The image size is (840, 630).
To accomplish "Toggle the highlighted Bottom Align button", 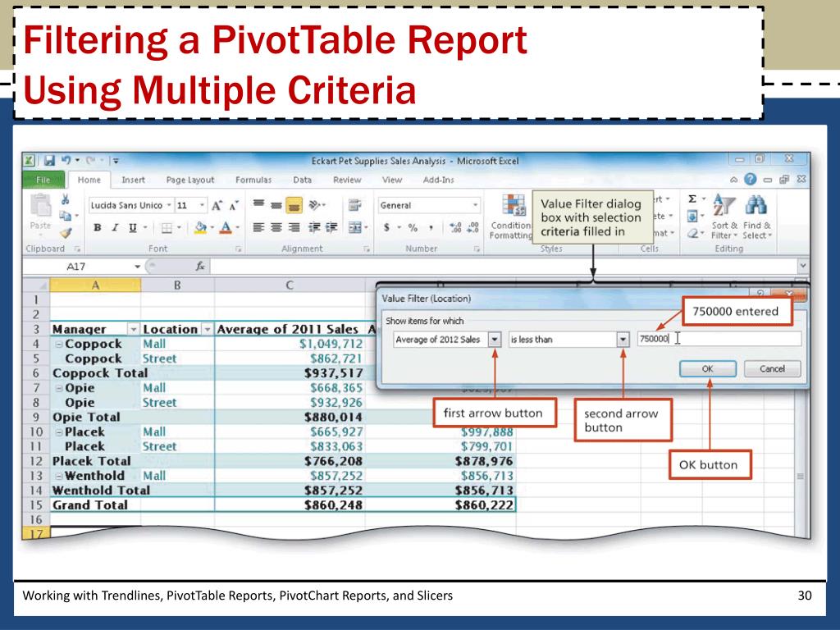I will pos(294,205).
